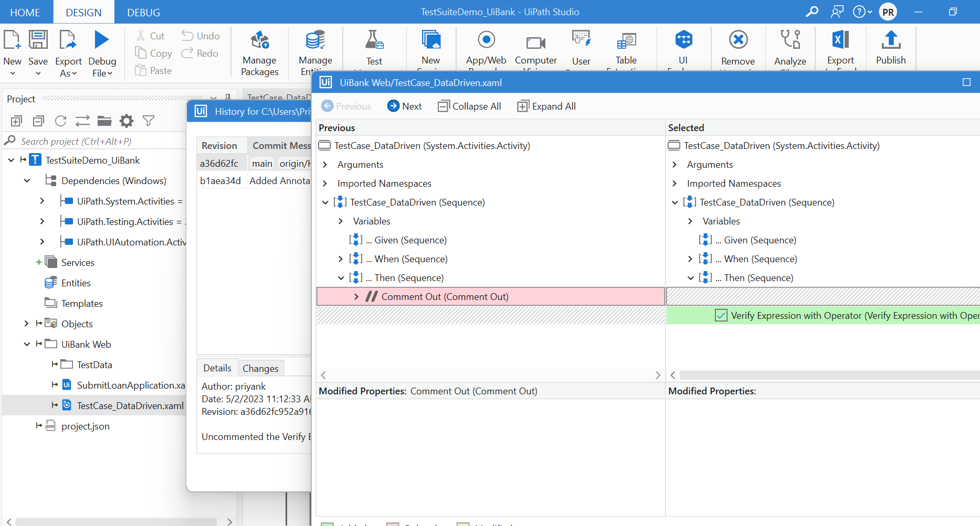Switch to the DEBUG tab
Screen dimensions: 980x526
143,12
